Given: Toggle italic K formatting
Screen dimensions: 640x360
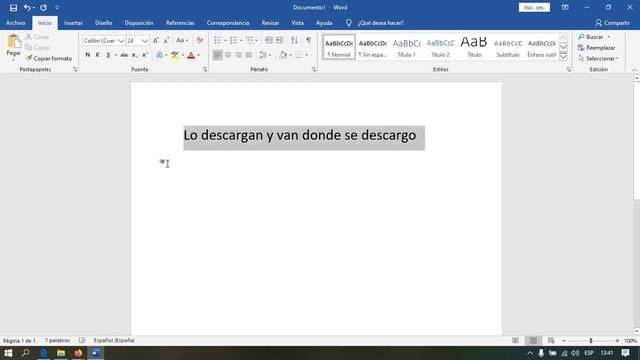Looking at the screenshot, I should coord(98,55).
